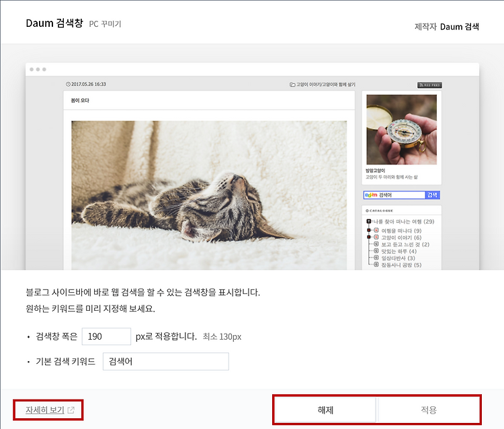Click the 맛있는 하루 (4) category
This screenshot has width=504, height=429.
point(398,251)
